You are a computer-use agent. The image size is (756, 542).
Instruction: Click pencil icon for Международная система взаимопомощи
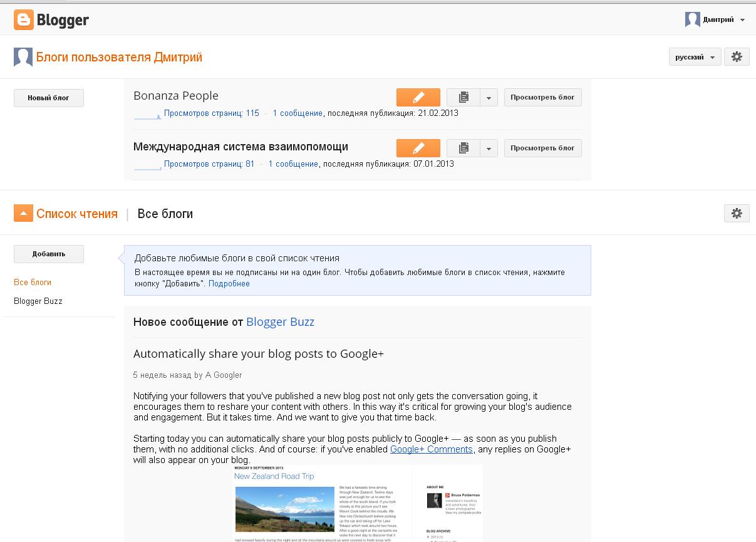tap(418, 149)
